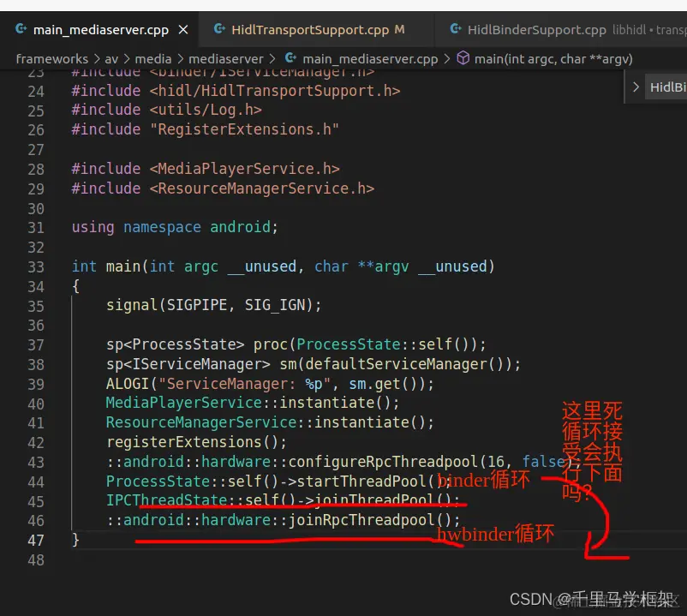Screen dimensions: 687x616
Task: Select main_mediaserver.cpp in the breadcrumb
Action: [370, 59]
